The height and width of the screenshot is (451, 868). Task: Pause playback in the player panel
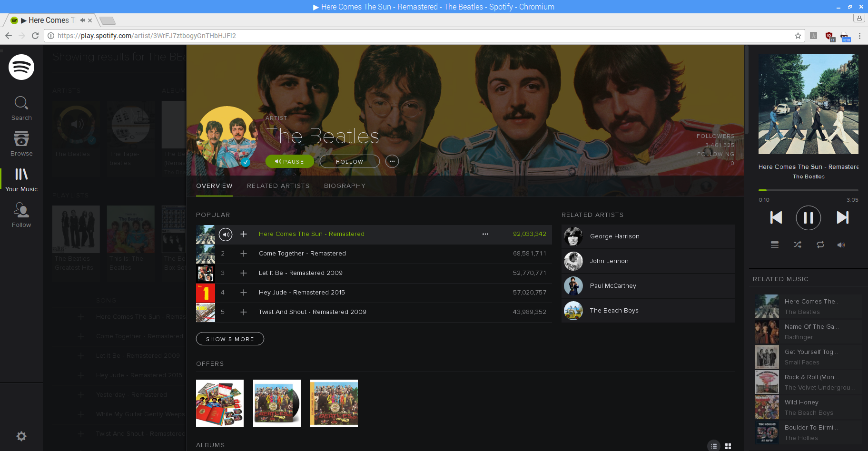pos(809,218)
